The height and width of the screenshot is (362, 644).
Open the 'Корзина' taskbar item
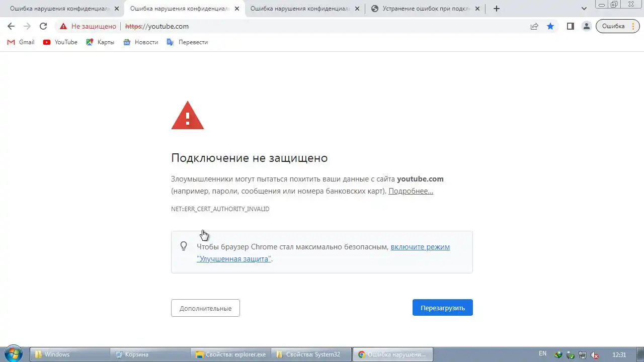coord(150,354)
